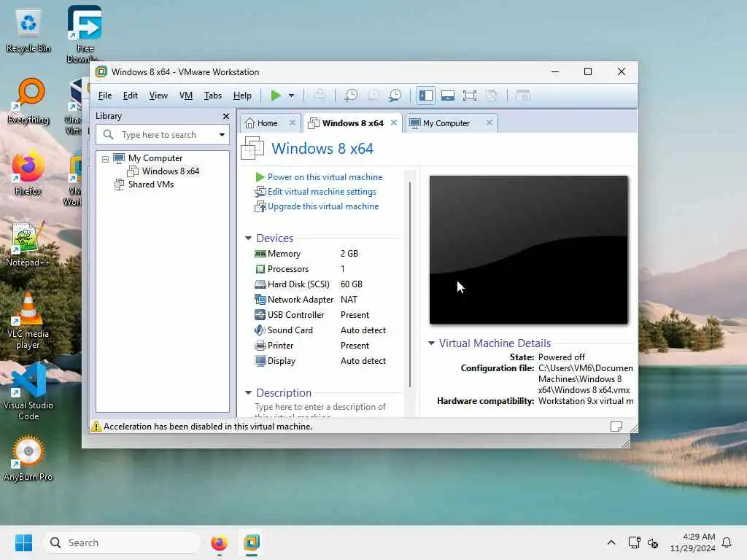Collapse the Virtual Machine Details section
Screen dimensions: 747x560
pos(431,343)
